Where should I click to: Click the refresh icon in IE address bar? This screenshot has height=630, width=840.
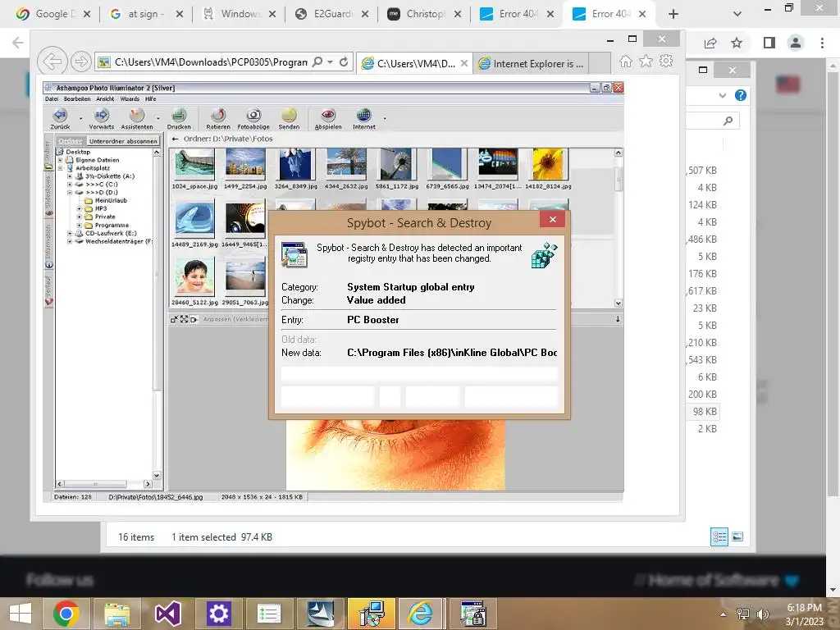[x=344, y=62]
